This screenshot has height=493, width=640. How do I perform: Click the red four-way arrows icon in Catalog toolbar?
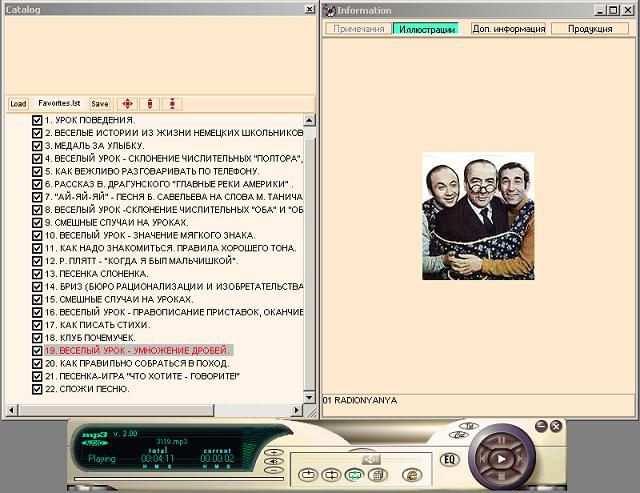[127, 103]
